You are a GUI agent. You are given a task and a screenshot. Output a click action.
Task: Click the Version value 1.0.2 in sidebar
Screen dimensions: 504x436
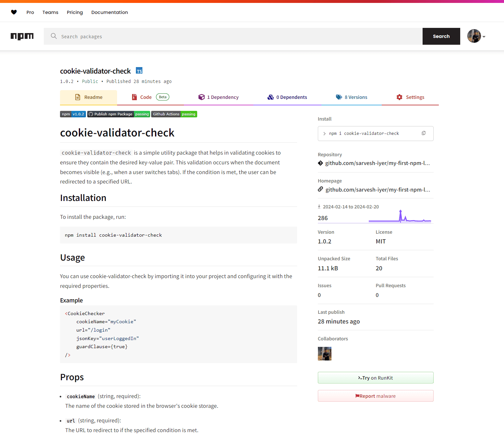click(325, 242)
